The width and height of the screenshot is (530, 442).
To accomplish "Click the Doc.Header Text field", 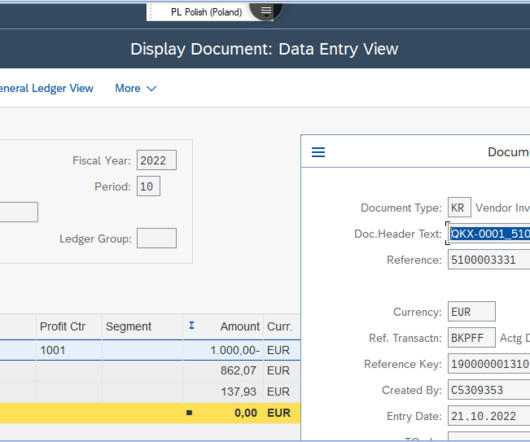I will pos(489,234).
